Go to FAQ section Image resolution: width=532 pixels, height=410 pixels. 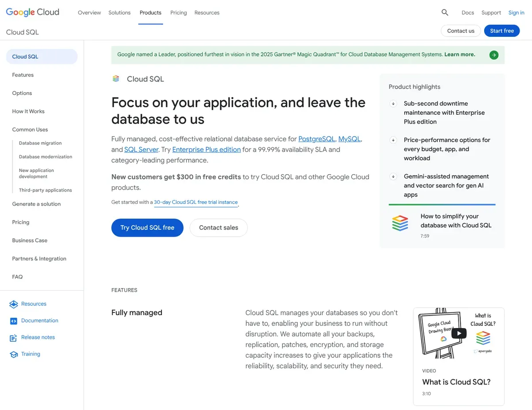17,277
